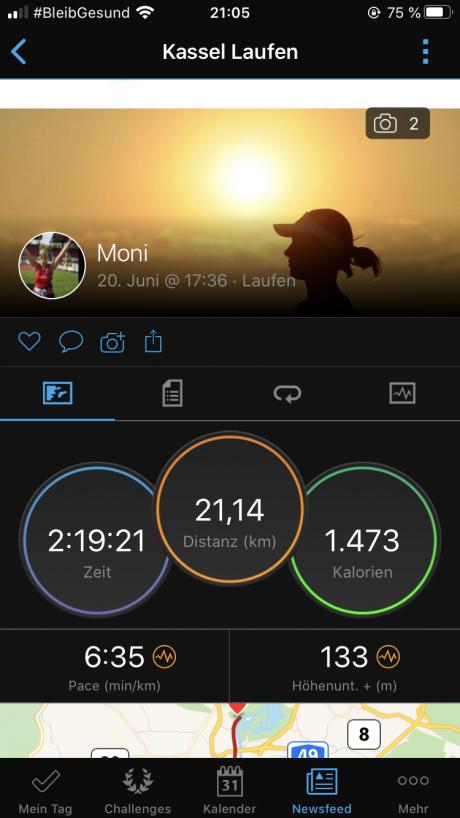Like the activity with the heart icon
This screenshot has height=818, width=460.
coord(29,342)
